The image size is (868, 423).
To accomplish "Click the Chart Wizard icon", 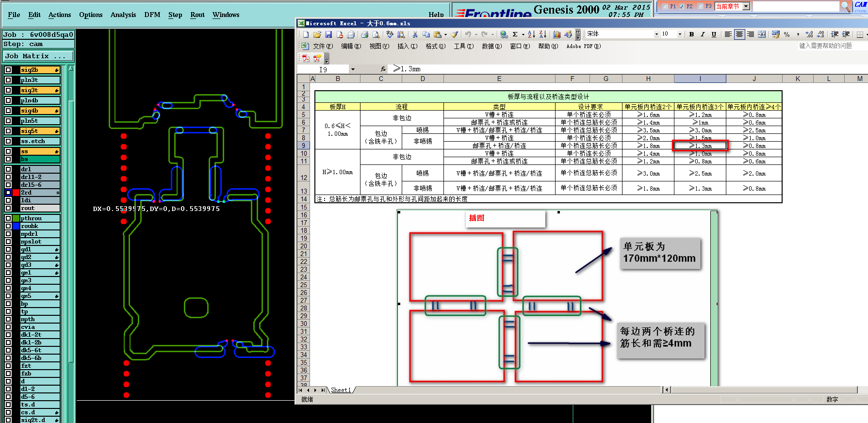I will (x=557, y=34).
